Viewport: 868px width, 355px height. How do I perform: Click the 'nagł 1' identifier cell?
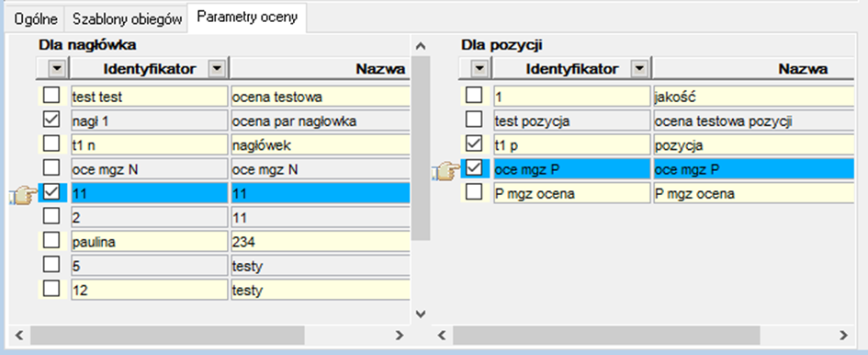click(x=150, y=120)
